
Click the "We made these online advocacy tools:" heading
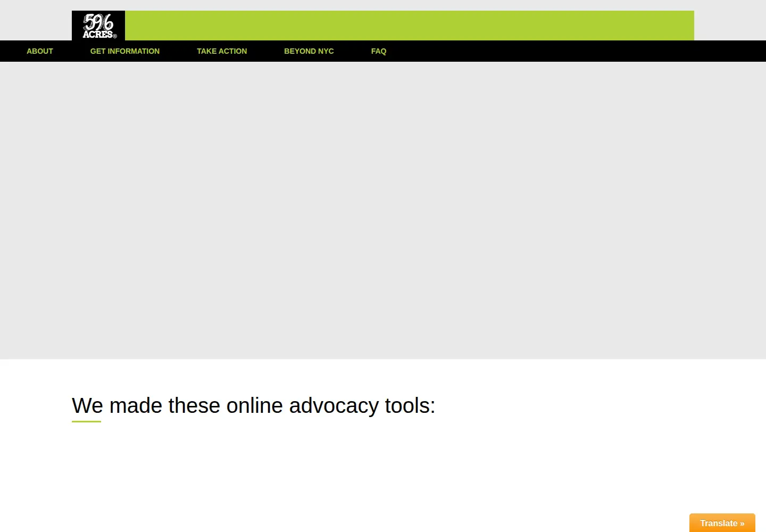pos(254,405)
